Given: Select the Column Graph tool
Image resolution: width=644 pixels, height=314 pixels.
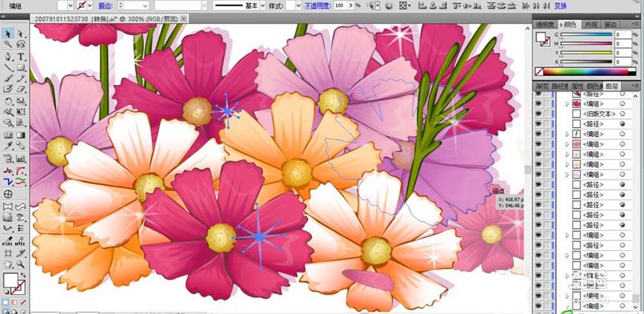Looking at the screenshot, I should (x=20, y=159).
